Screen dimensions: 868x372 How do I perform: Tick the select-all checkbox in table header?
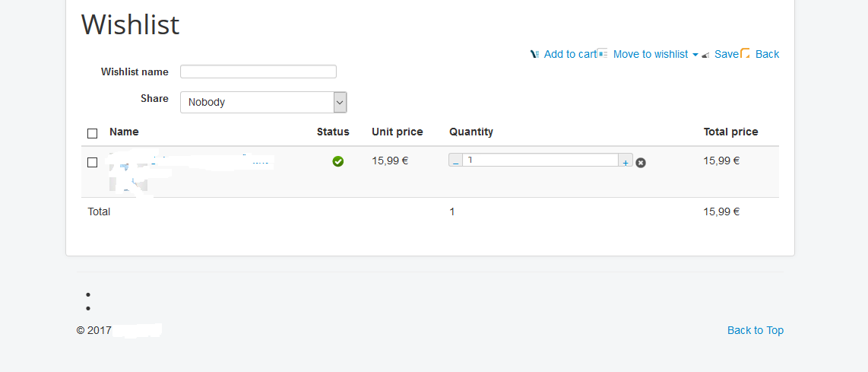(x=93, y=133)
